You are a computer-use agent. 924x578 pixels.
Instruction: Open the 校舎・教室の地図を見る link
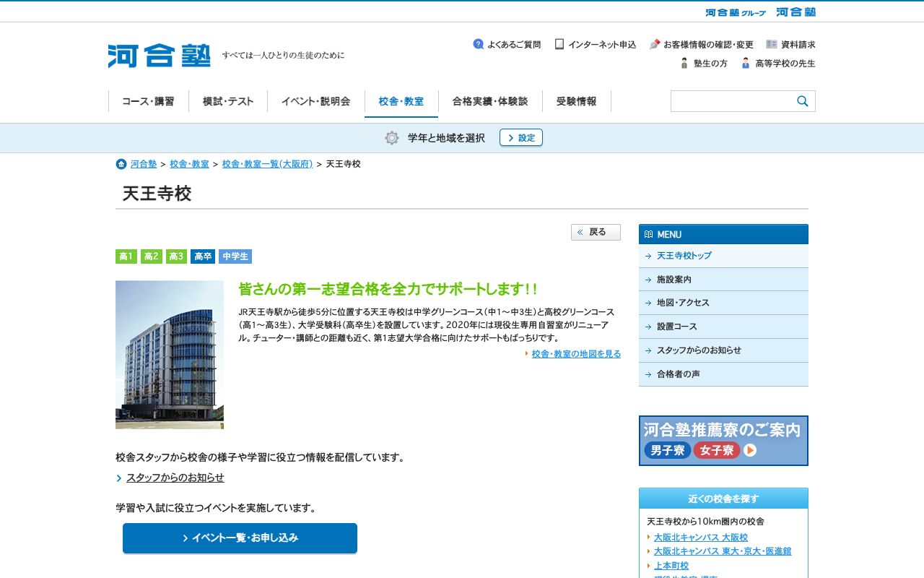[576, 354]
